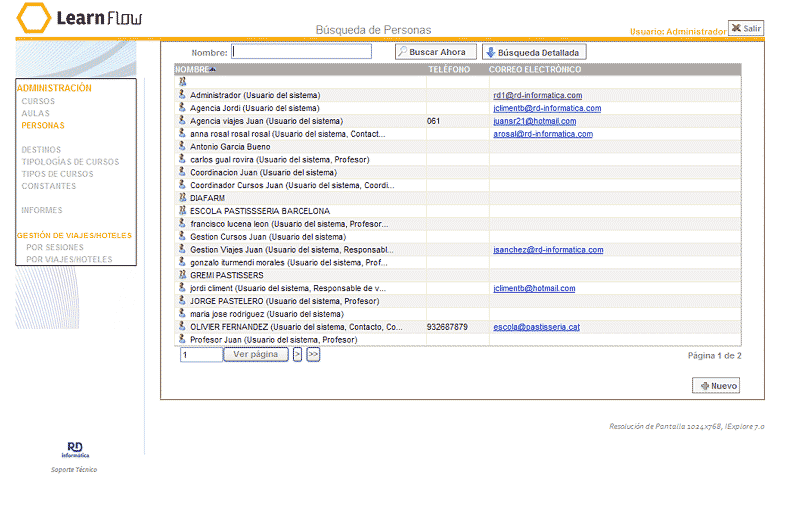Screen dimensions: 800x521
Task: Click the person icon beside Administrador row
Action: tap(182, 95)
